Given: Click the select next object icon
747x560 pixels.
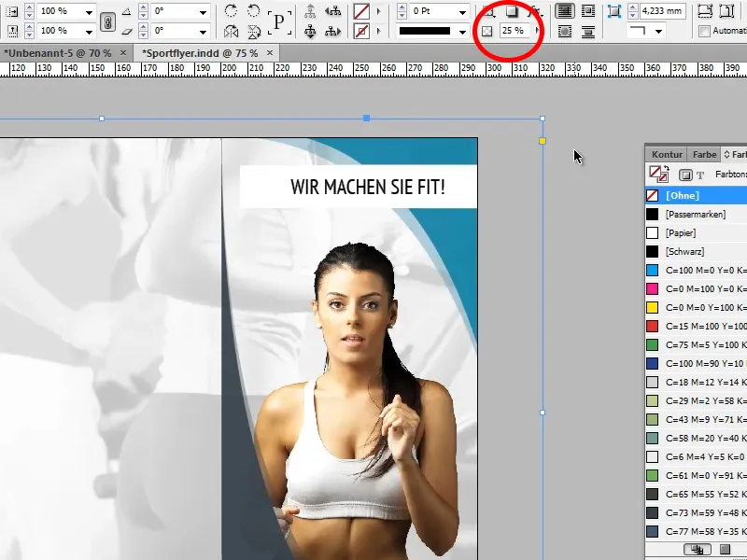Looking at the screenshot, I should [x=332, y=32].
